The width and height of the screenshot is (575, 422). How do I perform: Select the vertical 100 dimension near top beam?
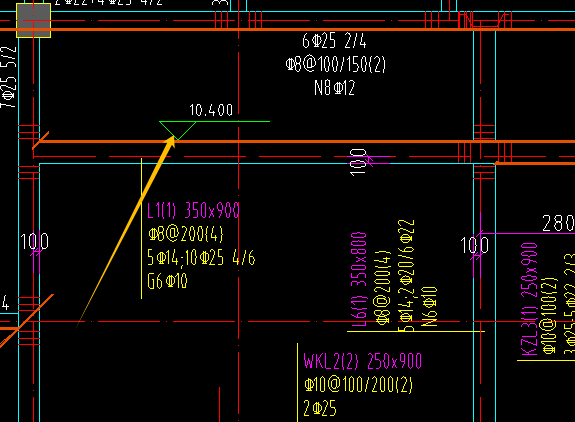(x=358, y=162)
